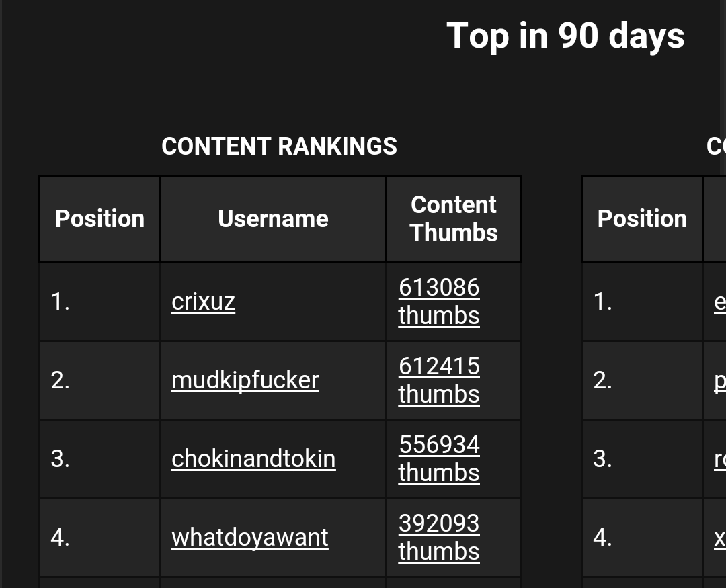
Task: Open the 612415 thumbs link
Action: (x=438, y=380)
